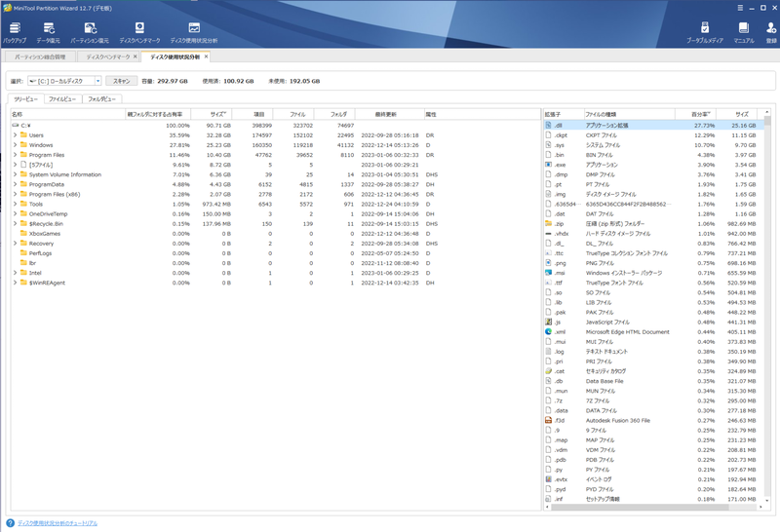Image resolution: width=780 pixels, height=532 pixels.
Task: Expand the Program Files (x86) folder
Action: [15, 194]
